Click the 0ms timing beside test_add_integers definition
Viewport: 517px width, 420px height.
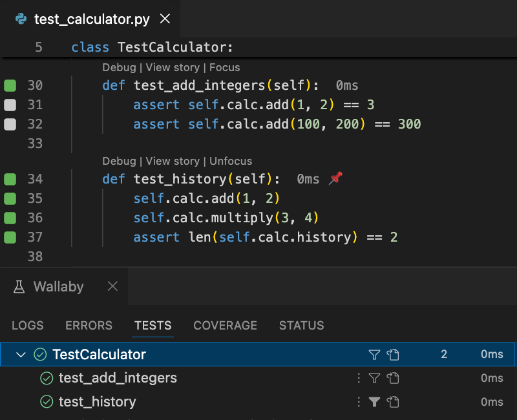click(347, 85)
